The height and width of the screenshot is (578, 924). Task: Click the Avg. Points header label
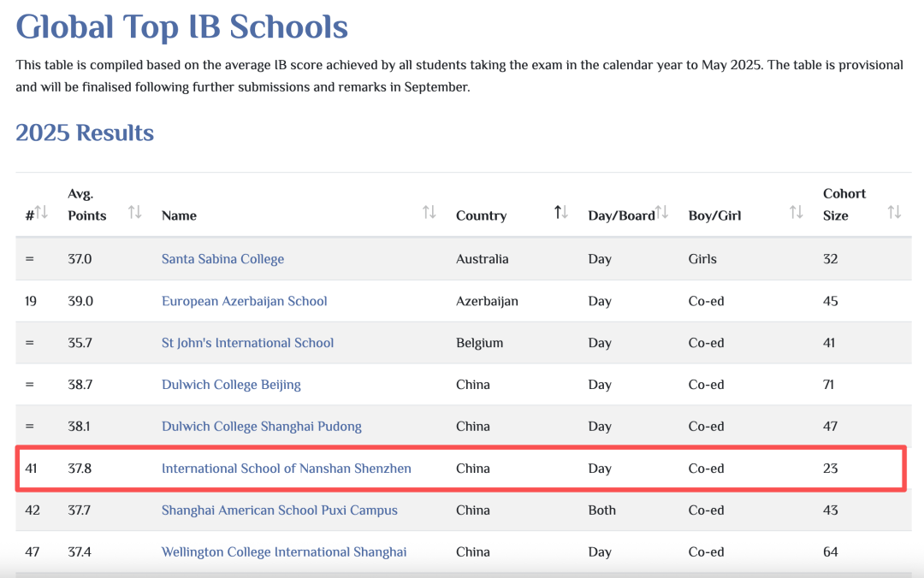pyautogui.click(x=86, y=205)
